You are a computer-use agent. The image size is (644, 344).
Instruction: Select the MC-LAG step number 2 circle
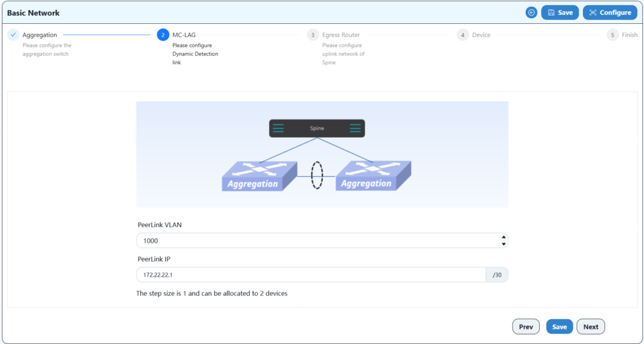coord(163,35)
